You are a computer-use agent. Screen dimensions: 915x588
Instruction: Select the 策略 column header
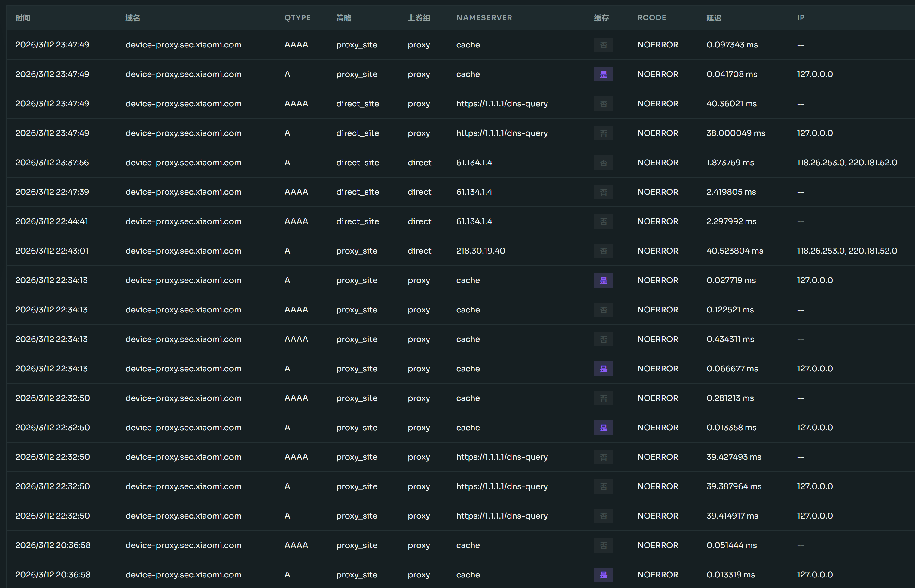point(343,17)
